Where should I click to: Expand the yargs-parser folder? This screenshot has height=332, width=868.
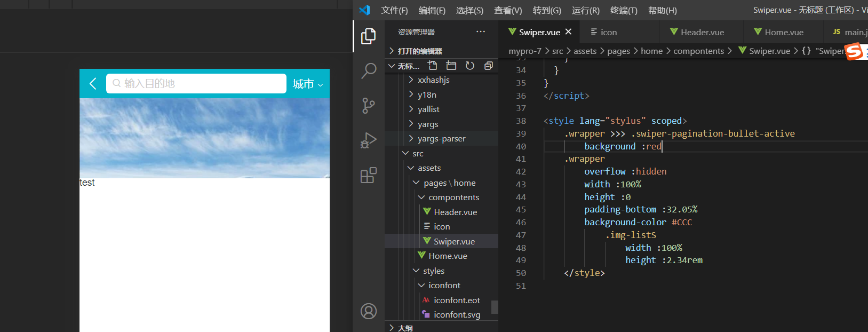click(x=441, y=139)
